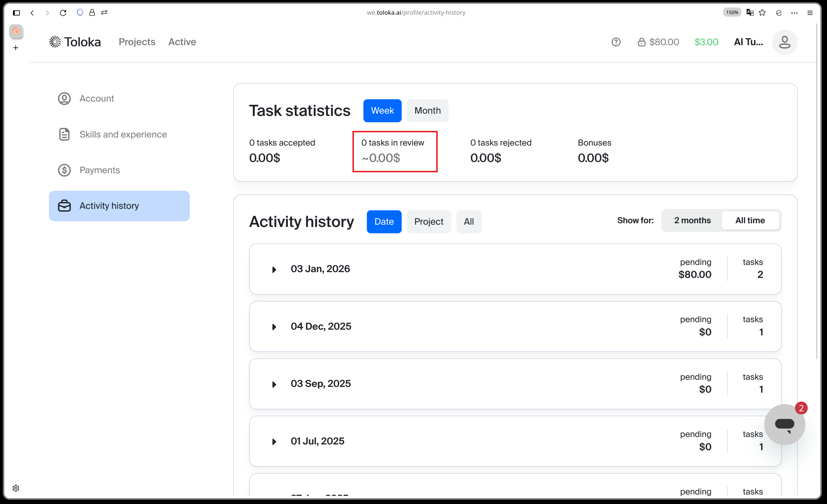Click the address bar URL
The width and height of the screenshot is (827, 504).
pyautogui.click(x=416, y=12)
